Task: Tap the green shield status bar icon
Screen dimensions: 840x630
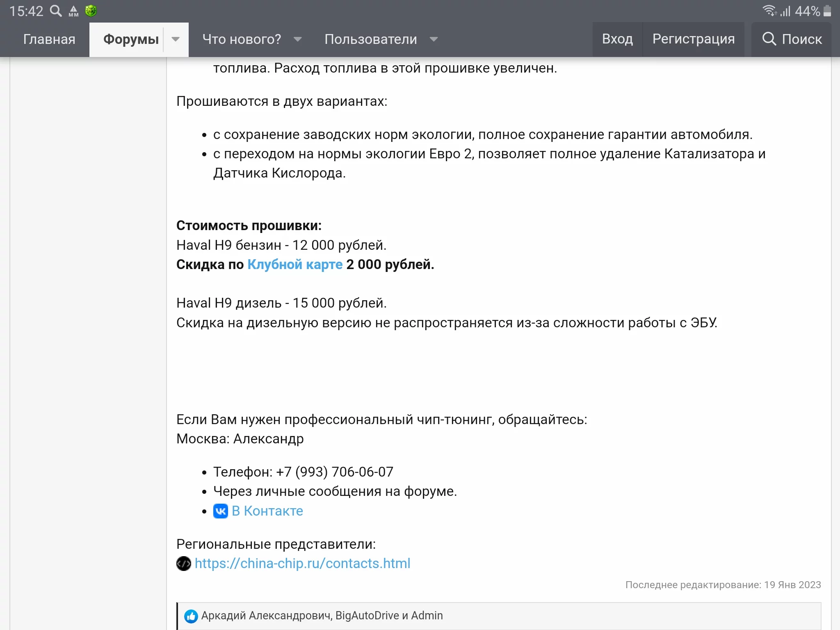Action: [91, 11]
